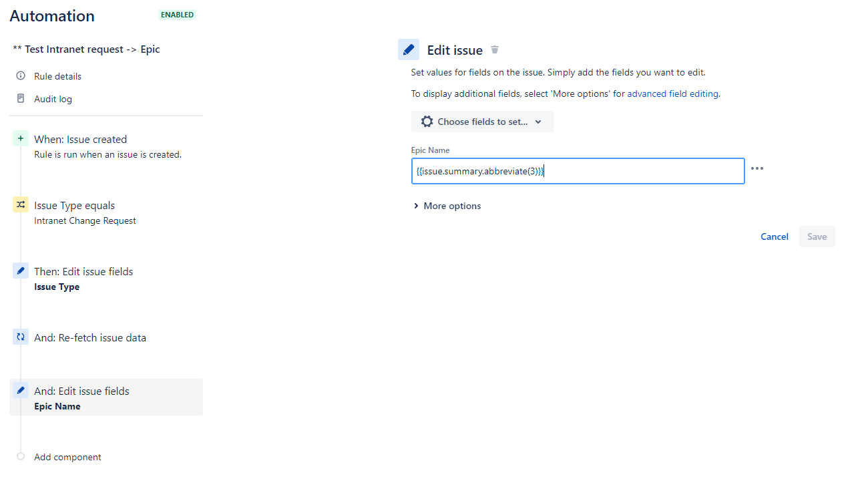Click the Rule details info icon
This screenshot has height=501, width=868.
21,76
